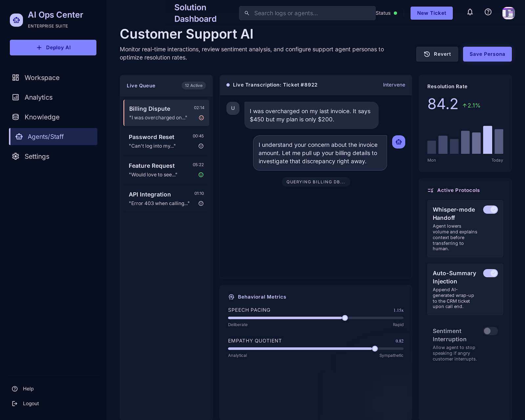Click the Revert button
This screenshot has height=420, width=525.
point(437,54)
